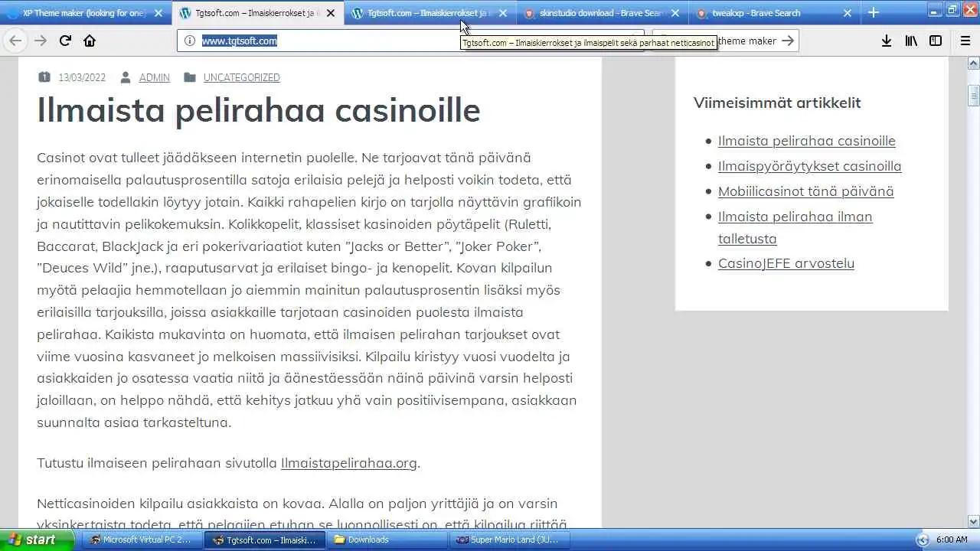
Task: Close the second Tgtsoft.com tab
Action: (503, 13)
